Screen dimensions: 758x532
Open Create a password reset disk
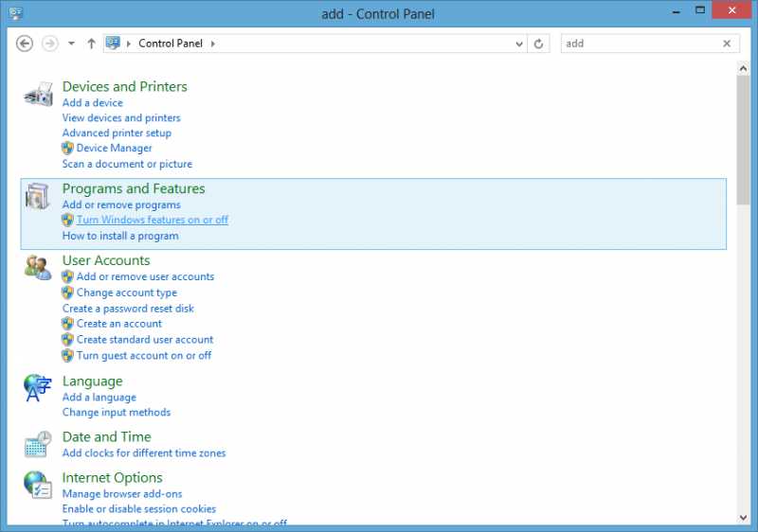(x=128, y=309)
